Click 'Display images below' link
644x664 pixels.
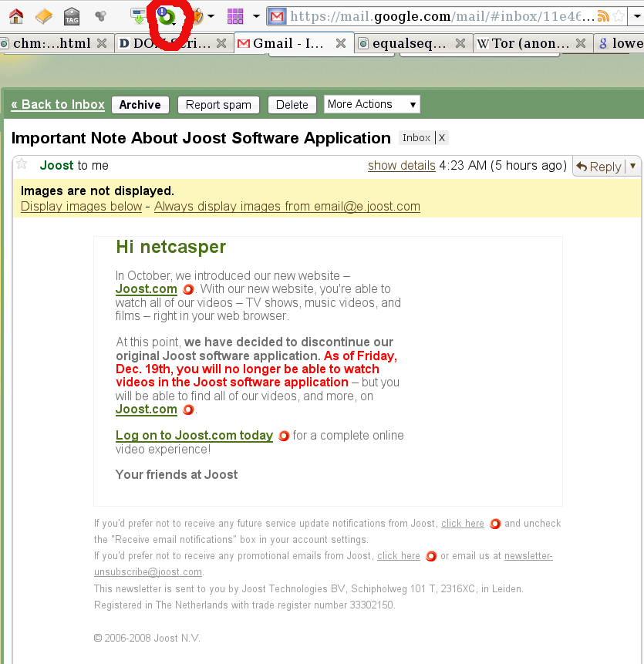(x=81, y=206)
